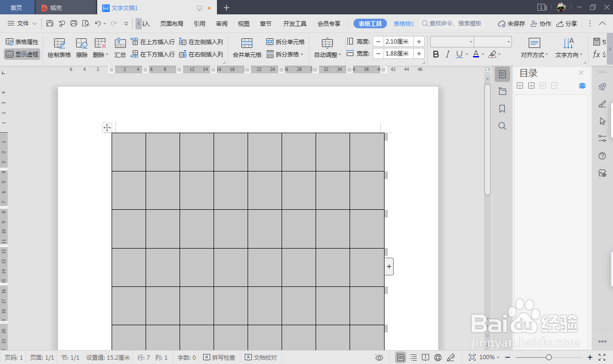Viewport: 613px width, 364px height.
Task: Insert column to the left (在左侧插入列)
Action: (201, 42)
